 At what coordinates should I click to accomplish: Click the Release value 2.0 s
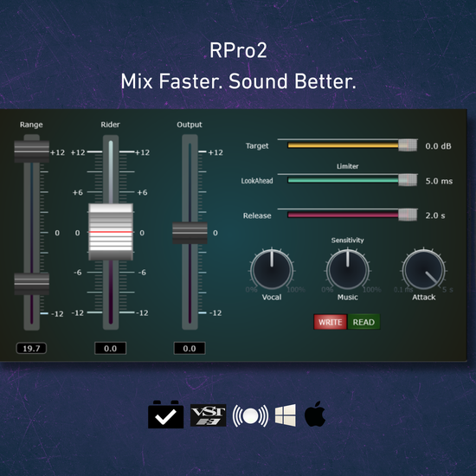tap(435, 215)
